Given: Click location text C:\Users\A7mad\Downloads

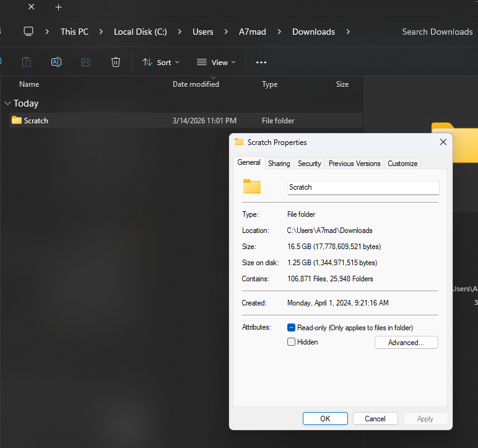Looking at the screenshot, I should click(329, 231).
